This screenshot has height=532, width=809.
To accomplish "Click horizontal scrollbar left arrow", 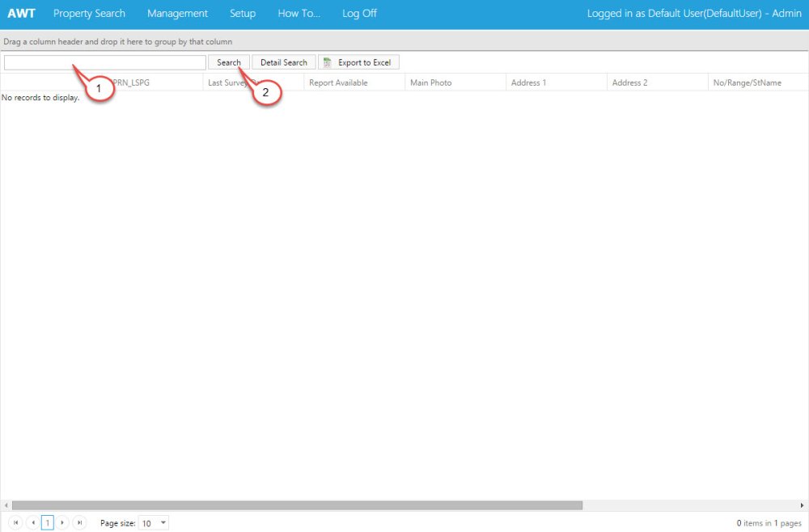I will (6, 505).
